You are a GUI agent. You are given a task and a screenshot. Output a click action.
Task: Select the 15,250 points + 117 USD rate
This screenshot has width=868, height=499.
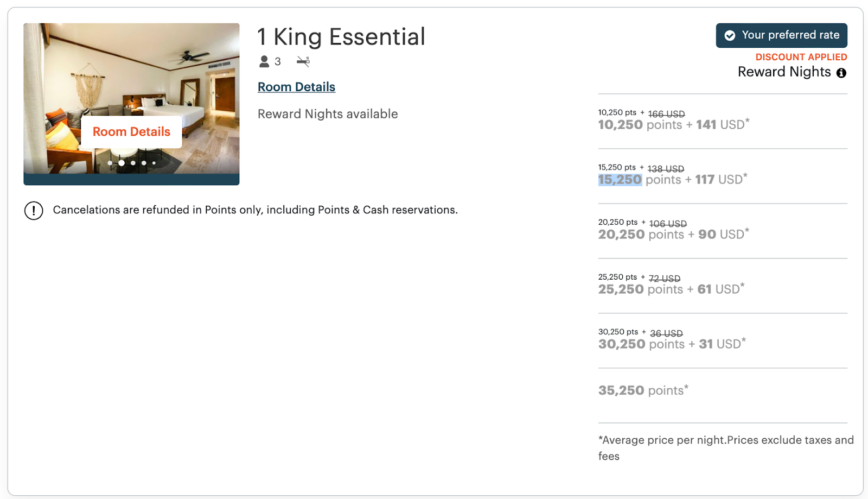[x=672, y=180]
